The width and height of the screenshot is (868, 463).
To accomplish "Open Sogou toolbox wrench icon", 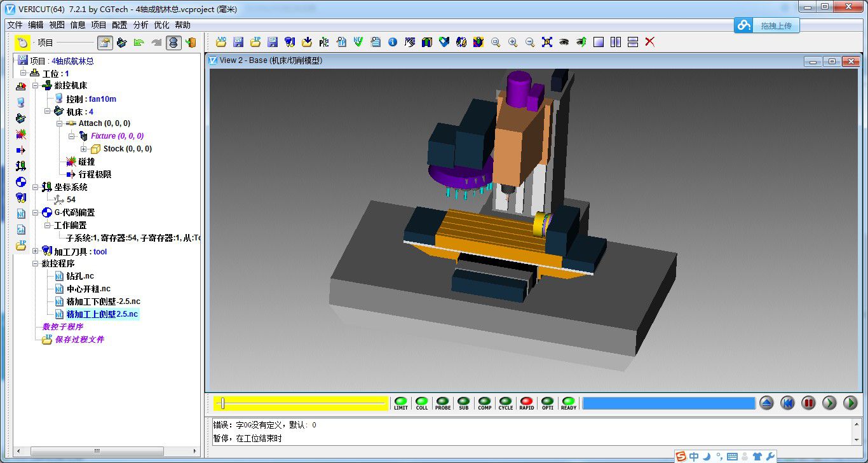I will pyautogui.click(x=770, y=456).
